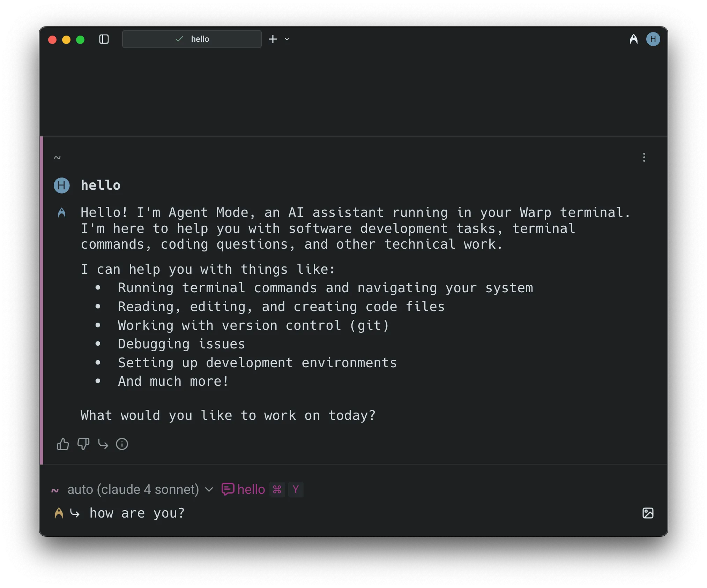
Task: Open the block's three-dot options menu
Action: click(x=644, y=157)
